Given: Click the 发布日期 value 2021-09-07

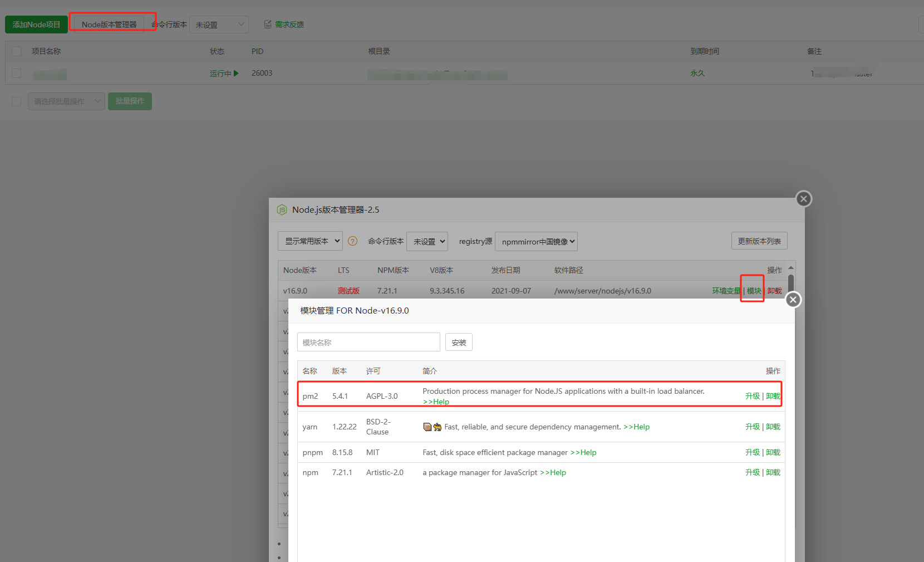Looking at the screenshot, I should click(x=511, y=291).
